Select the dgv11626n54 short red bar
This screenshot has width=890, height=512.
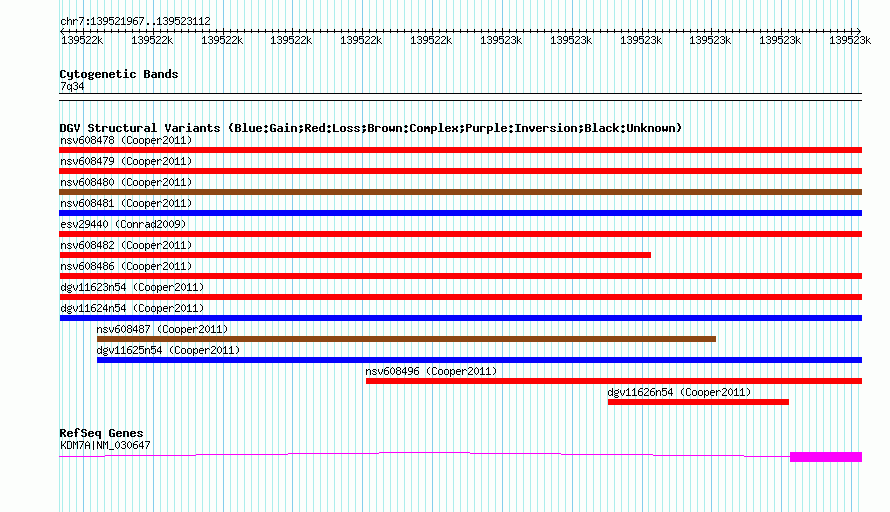click(698, 402)
